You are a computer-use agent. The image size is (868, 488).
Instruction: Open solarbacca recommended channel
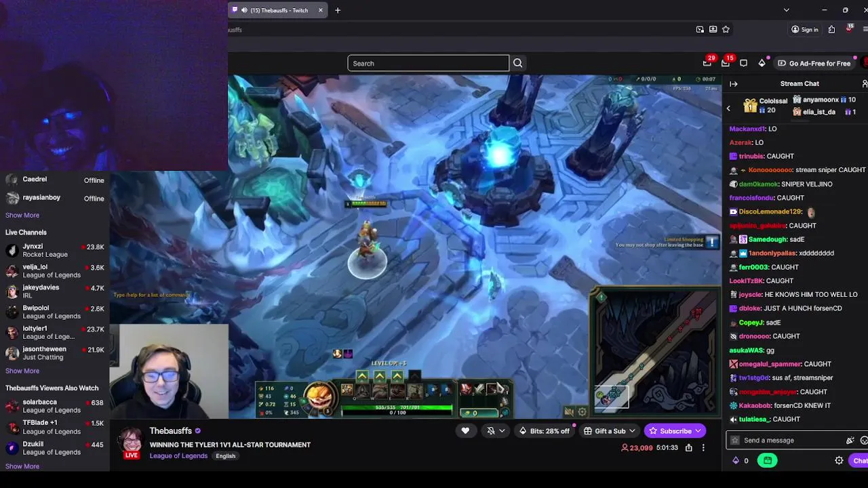click(x=54, y=406)
